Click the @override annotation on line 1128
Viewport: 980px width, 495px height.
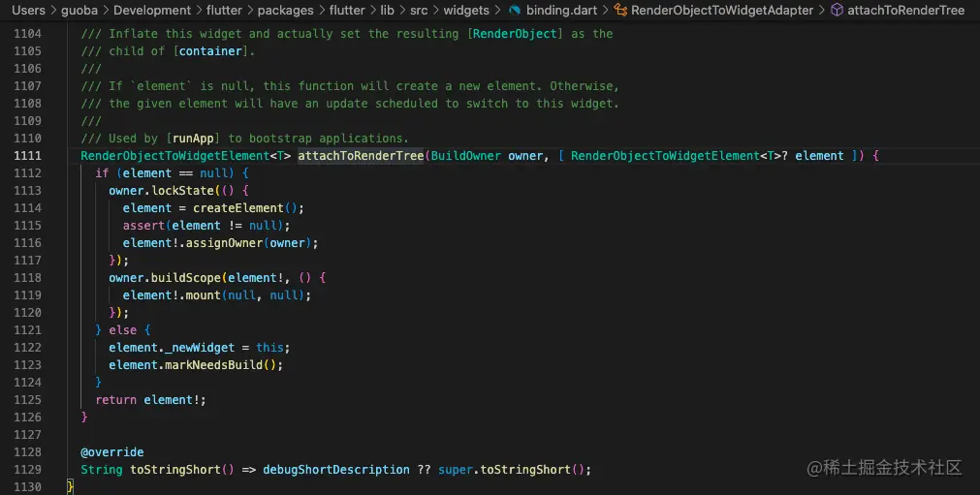click(112, 452)
